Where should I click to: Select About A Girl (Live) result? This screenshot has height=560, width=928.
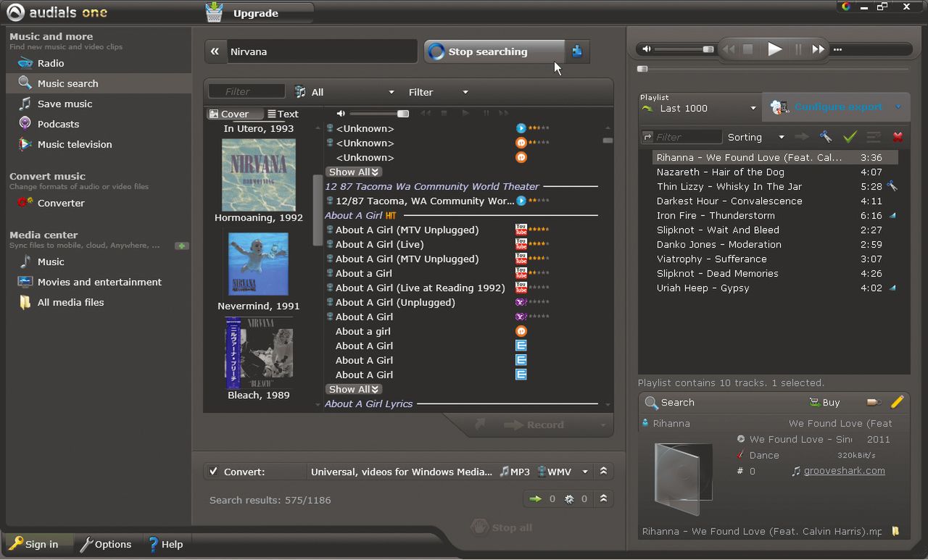[x=379, y=244]
